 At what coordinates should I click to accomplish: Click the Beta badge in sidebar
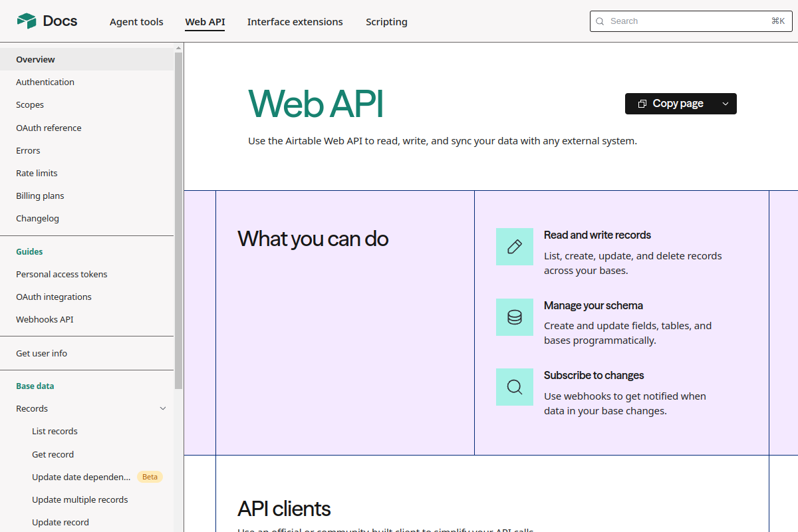(150, 477)
